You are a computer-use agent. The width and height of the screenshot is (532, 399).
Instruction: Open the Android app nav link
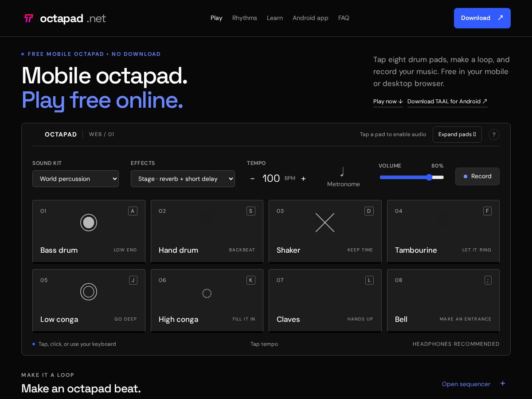coord(310,18)
